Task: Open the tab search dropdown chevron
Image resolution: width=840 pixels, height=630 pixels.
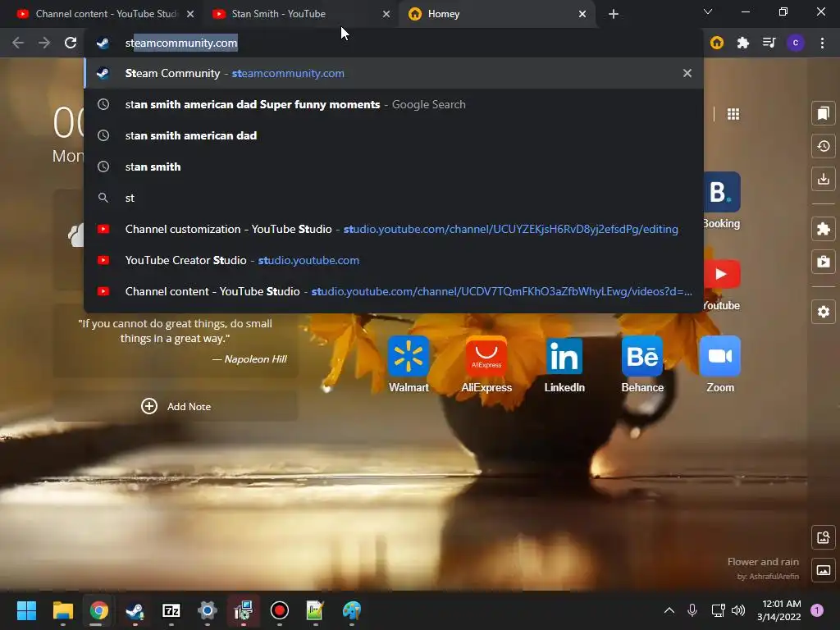Action: click(x=708, y=11)
